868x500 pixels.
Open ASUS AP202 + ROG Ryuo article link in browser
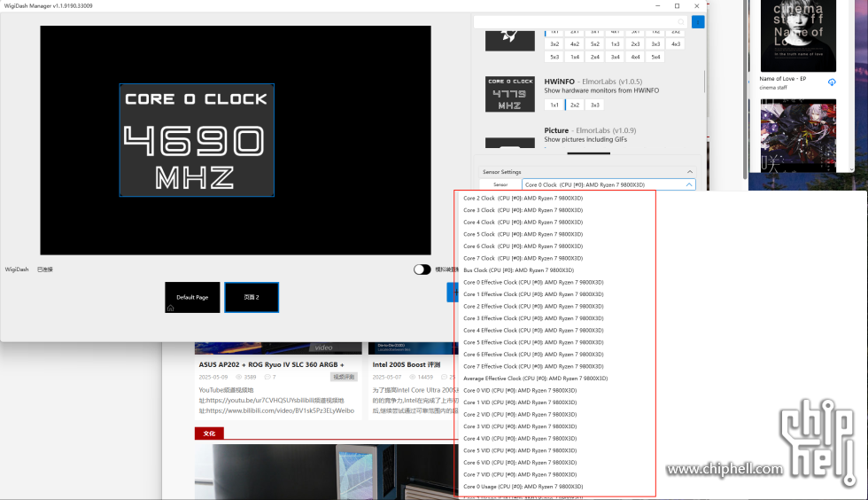271,364
